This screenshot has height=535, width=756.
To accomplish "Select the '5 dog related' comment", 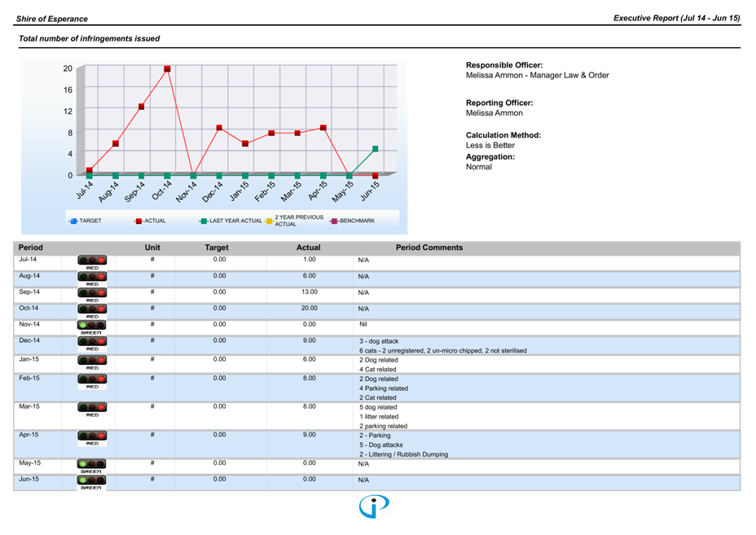I will tap(378, 407).
